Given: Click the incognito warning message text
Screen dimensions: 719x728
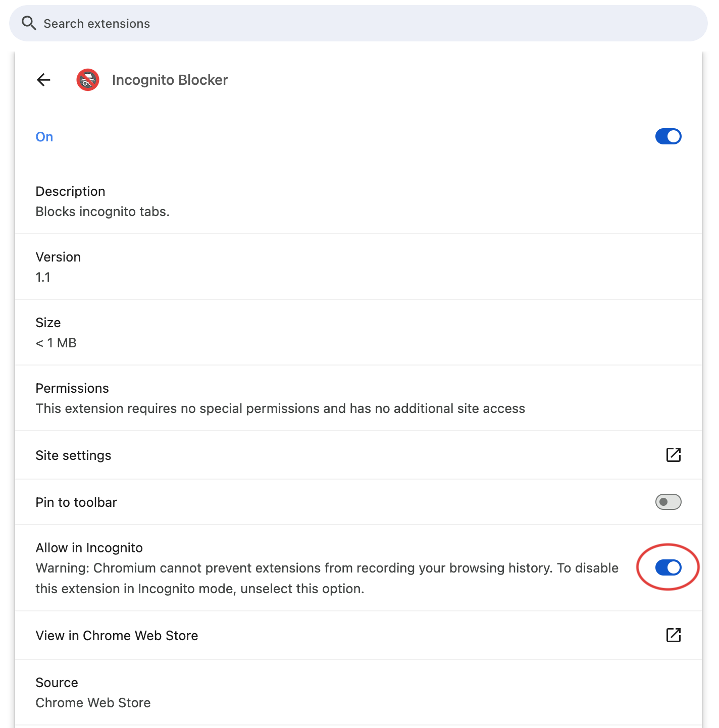Looking at the screenshot, I should coord(327,579).
